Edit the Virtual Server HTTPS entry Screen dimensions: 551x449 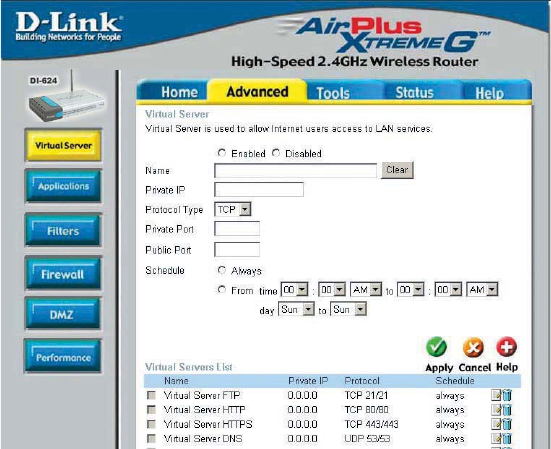tap(496, 424)
